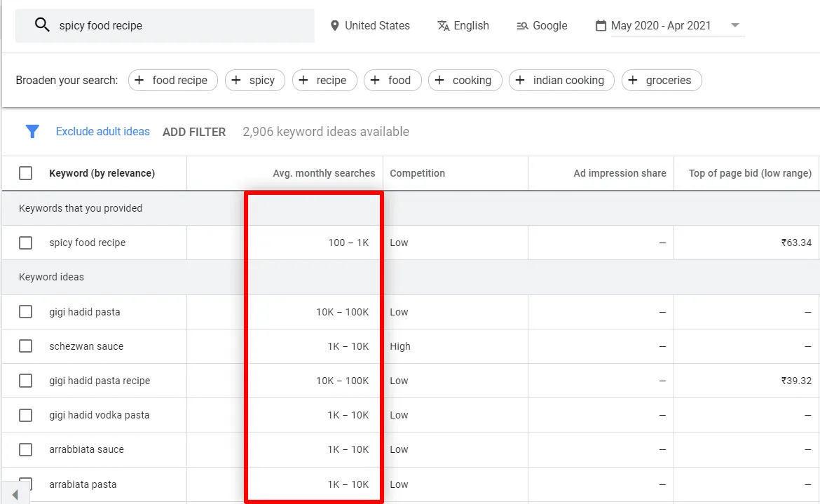820x504 pixels.
Task: Add 'indian cooking' to broaden search
Action: coord(561,80)
